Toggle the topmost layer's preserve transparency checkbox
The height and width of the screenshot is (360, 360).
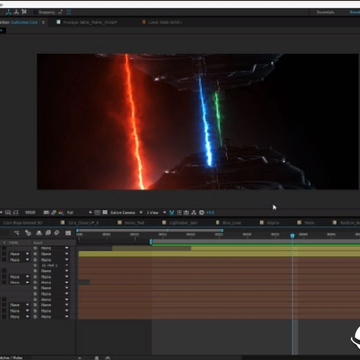[4, 248]
